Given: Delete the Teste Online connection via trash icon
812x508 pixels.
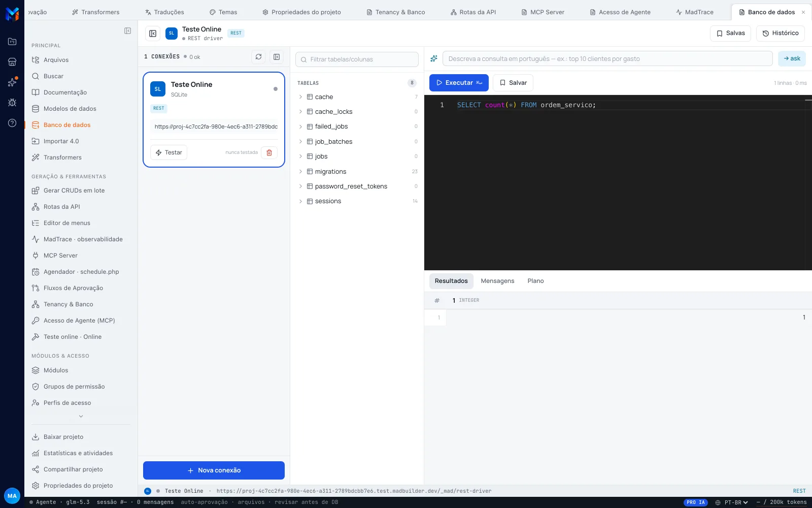Looking at the screenshot, I should [x=269, y=152].
